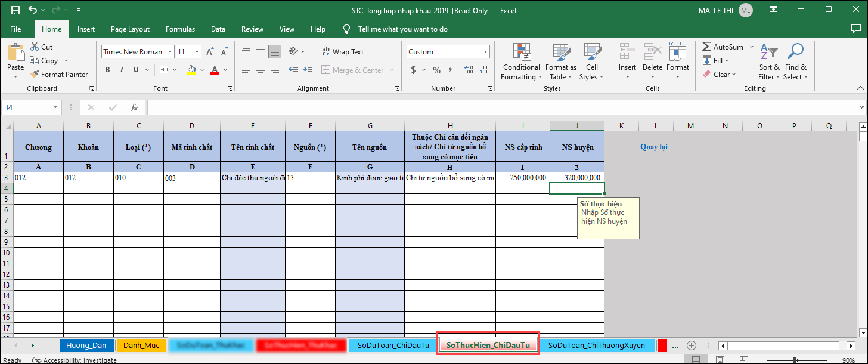Toggle Wrap Text for cell
The image size is (868, 364).
click(x=343, y=52)
